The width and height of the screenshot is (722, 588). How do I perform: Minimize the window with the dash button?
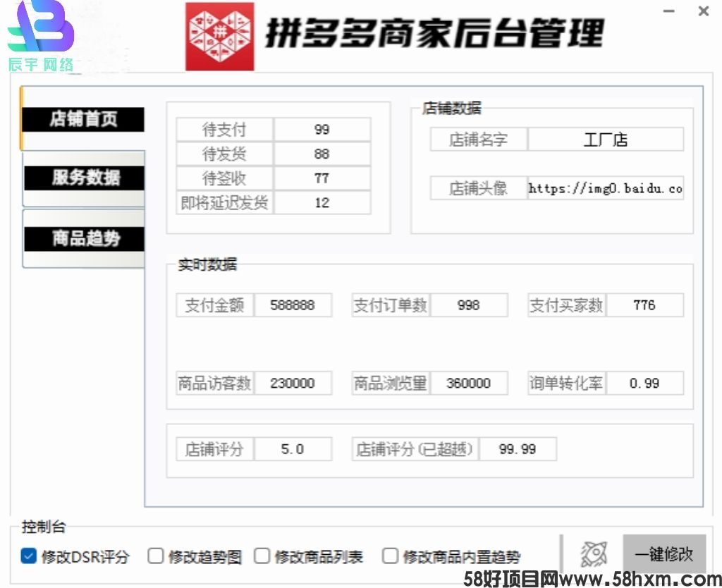pos(669,11)
